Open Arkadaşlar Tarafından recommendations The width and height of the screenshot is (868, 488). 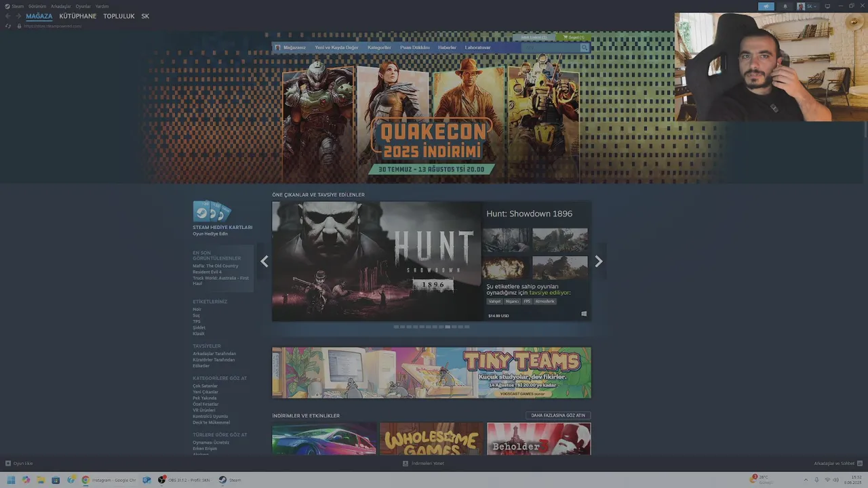(x=214, y=354)
